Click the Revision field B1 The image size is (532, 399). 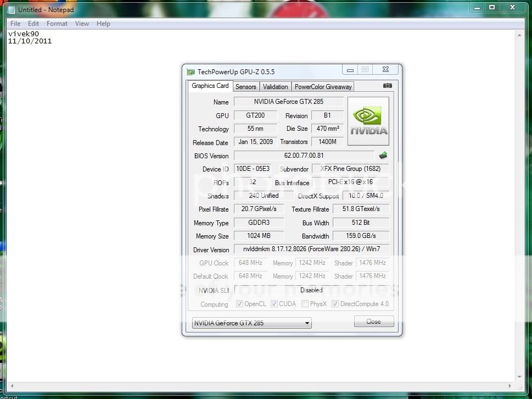(327, 115)
